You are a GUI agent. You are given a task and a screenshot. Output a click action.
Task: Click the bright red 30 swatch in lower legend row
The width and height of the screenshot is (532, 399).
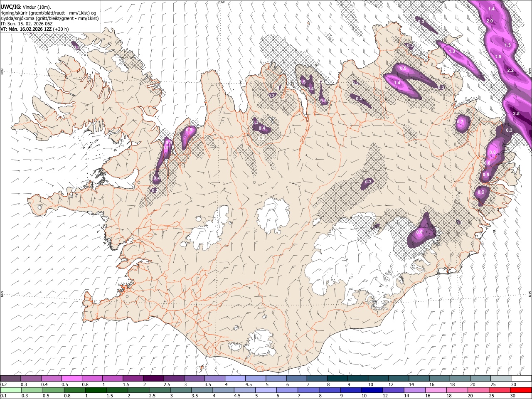coord(521,390)
